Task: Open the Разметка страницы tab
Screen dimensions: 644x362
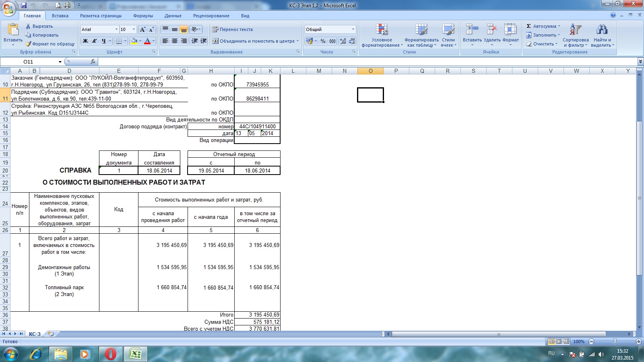Action: (101, 16)
